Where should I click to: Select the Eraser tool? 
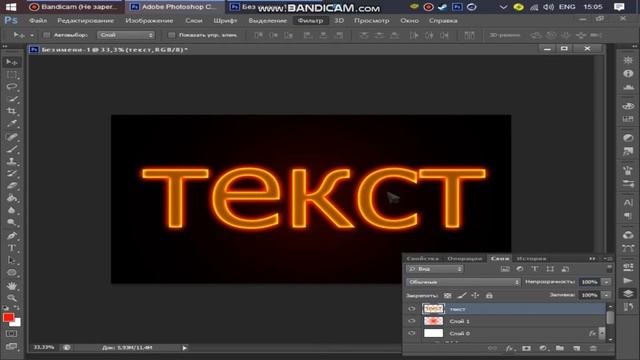[11, 186]
